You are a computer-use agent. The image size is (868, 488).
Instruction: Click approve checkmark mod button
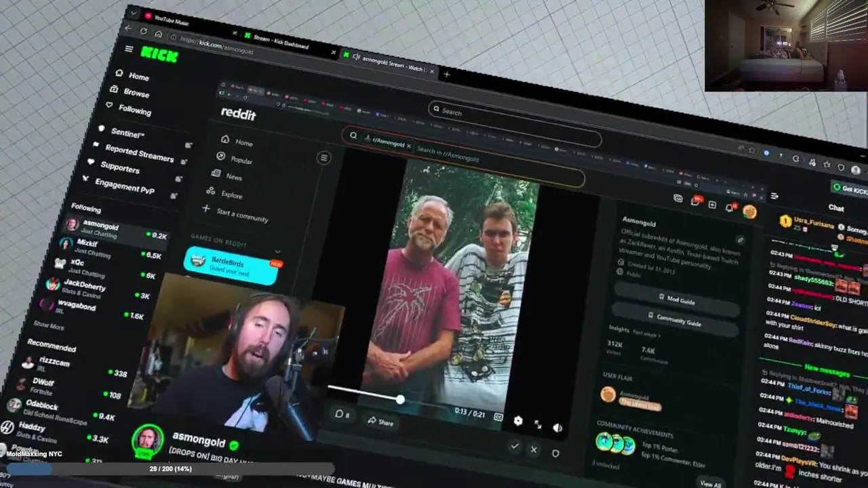(x=515, y=446)
